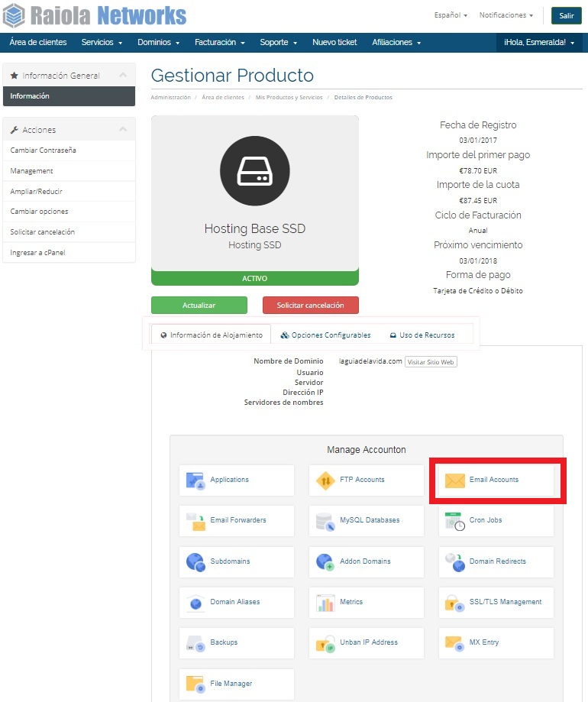Expand the Notificaciones dropdown
This screenshot has height=702, width=588.
tap(506, 15)
